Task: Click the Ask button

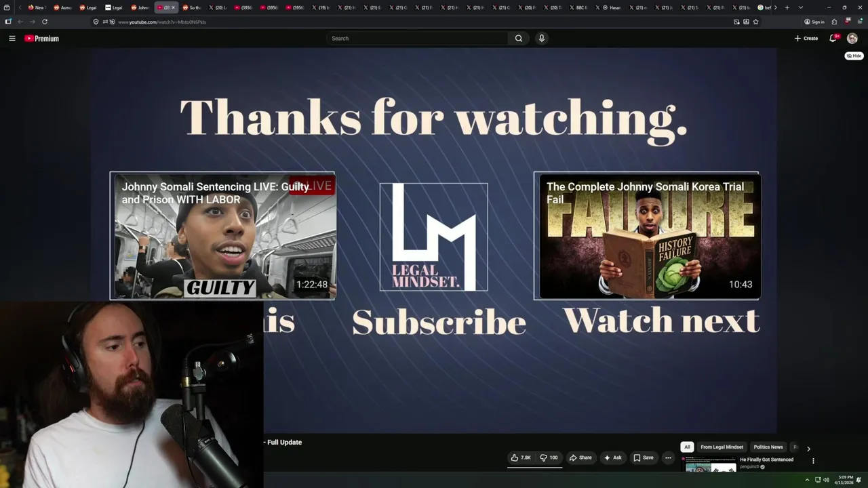Action: (612, 457)
